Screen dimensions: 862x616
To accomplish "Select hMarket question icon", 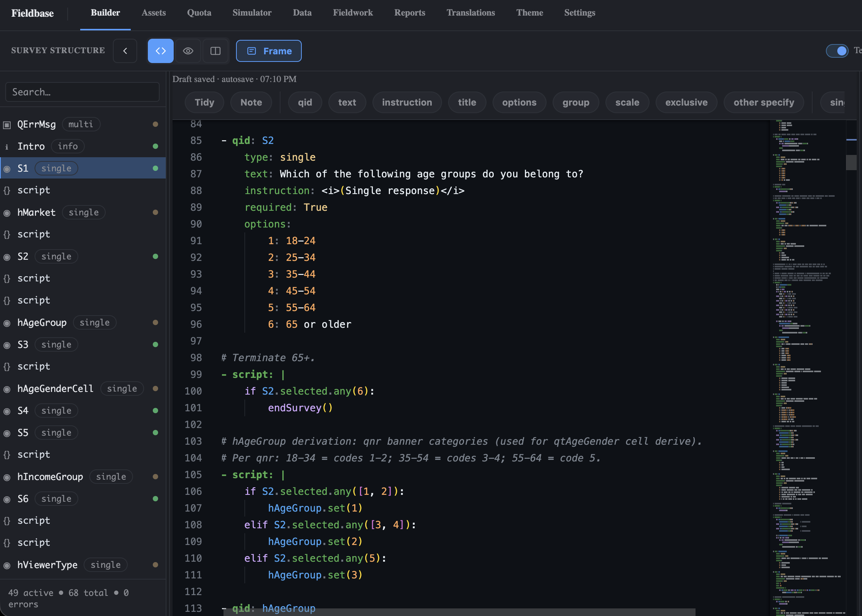I will [7, 213].
